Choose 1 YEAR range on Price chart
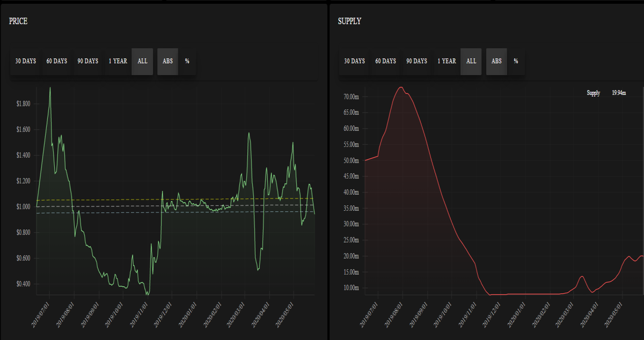The image size is (644, 340). point(118,61)
